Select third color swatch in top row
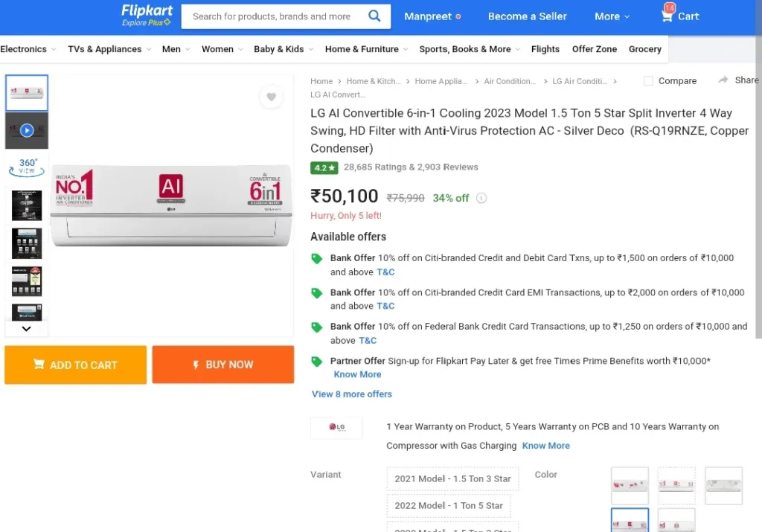The image size is (762, 532). (723, 485)
